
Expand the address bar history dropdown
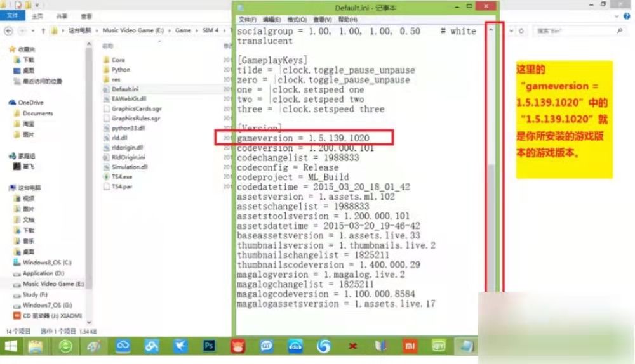[511, 30]
